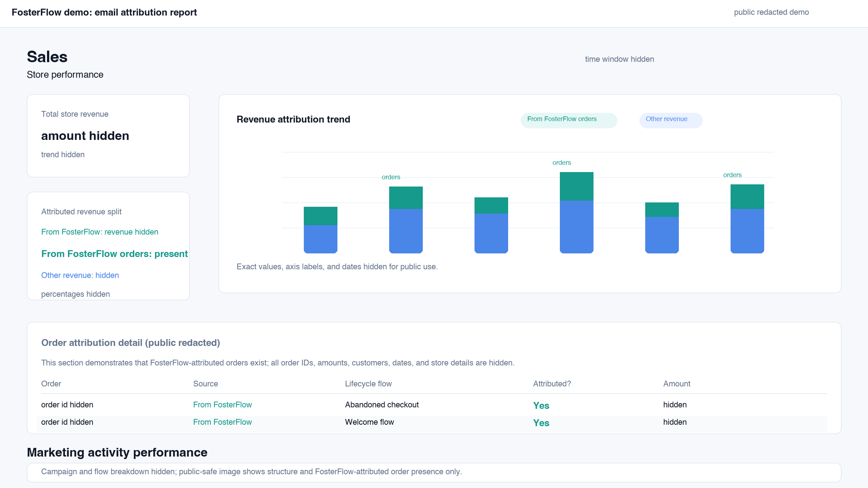868x488 pixels.
Task: Click 'From FosterFlow' in Abandoned checkout row
Action: tap(222, 405)
